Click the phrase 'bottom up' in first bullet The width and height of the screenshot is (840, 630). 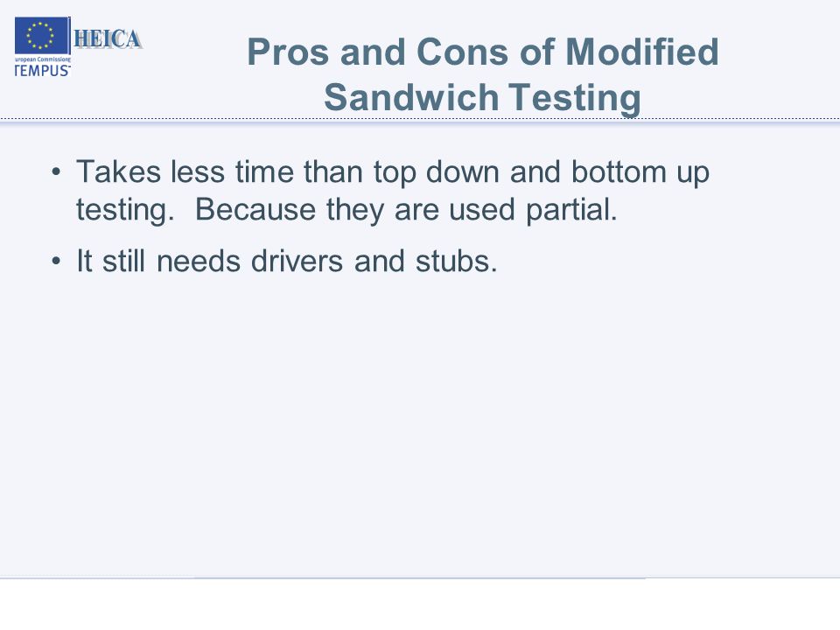coord(640,172)
